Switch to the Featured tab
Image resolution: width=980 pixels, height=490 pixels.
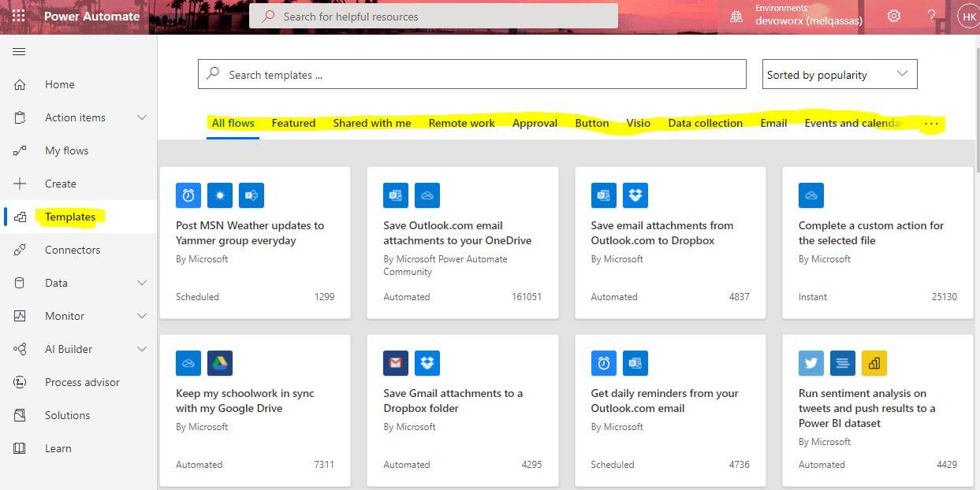tap(293, 123)
